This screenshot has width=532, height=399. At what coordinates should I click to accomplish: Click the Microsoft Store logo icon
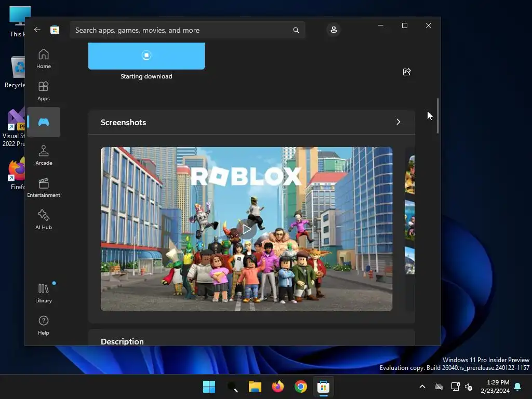pyautogui.click(x=55, y=30)
